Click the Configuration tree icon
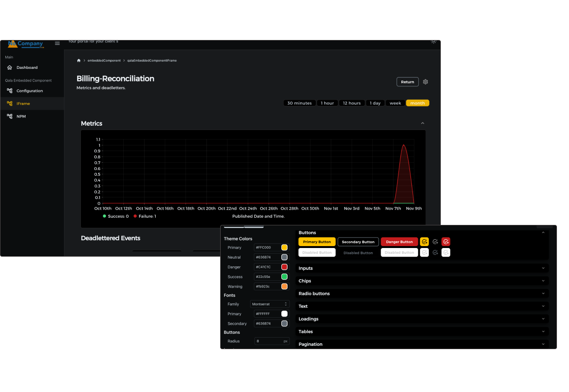 [10, 91]
